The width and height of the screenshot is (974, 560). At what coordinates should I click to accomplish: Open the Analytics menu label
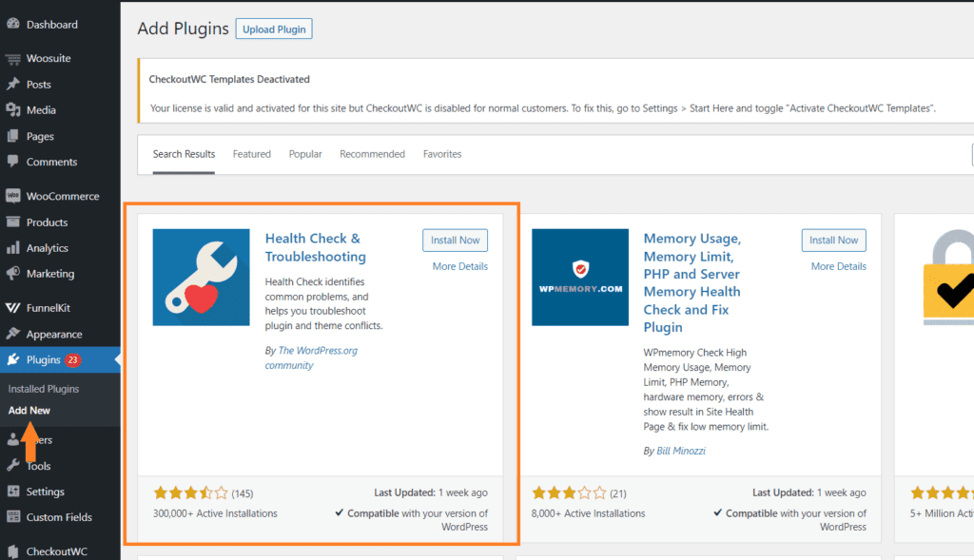[x=48, y=248]
